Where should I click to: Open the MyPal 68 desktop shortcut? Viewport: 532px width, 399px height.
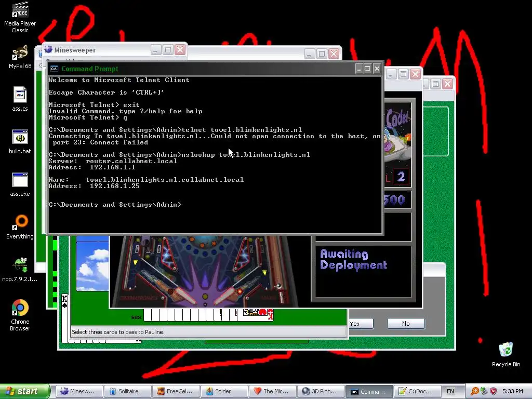tap(20, 57)
